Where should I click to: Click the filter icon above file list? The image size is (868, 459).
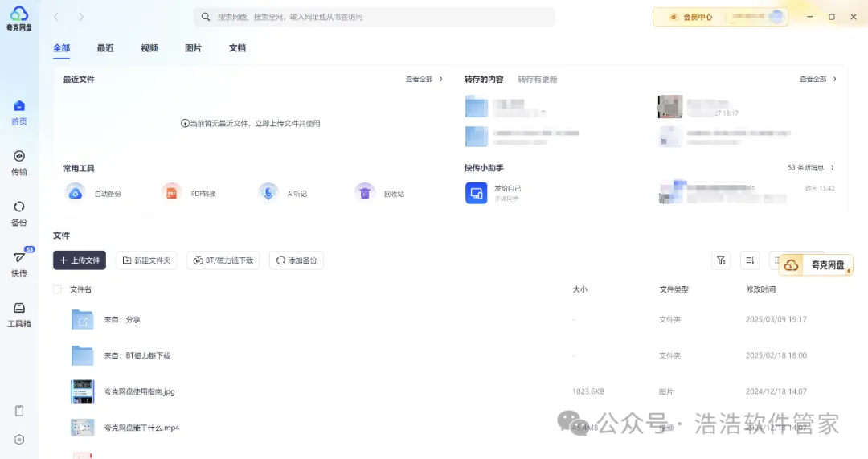(721, 260)
